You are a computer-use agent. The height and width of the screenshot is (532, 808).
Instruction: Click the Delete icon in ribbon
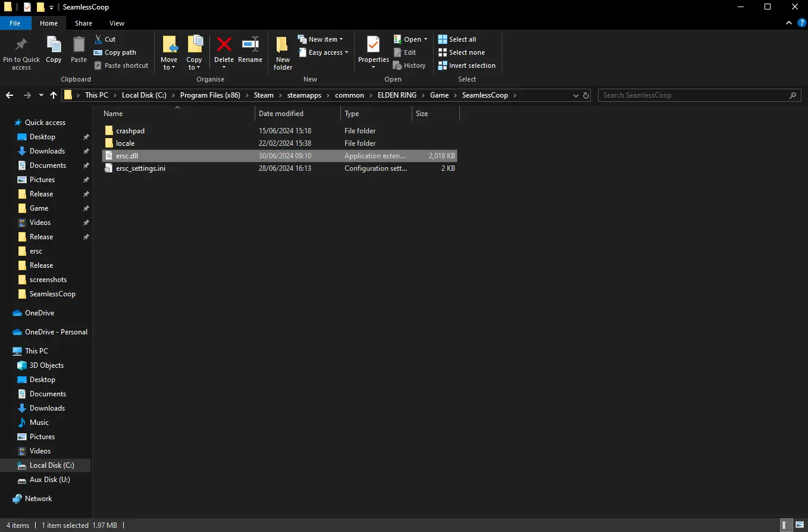tap(224, 46)
